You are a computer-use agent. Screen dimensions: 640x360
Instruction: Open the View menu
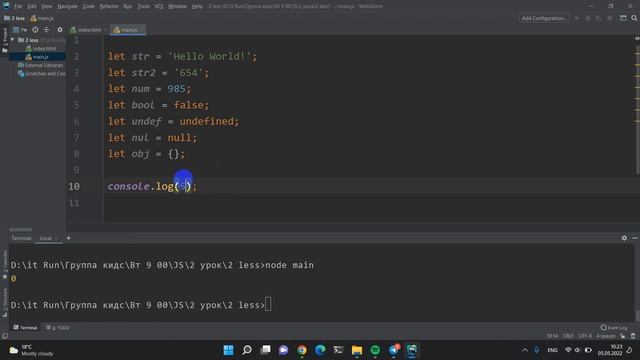tap(47, 6)
